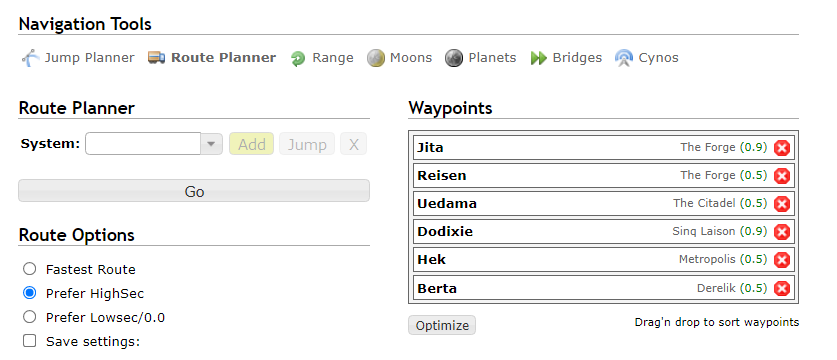Screen dimensions: 837x360
Task: Expand the System dropdown arrow
Action: pyautogui.click(x=211, y=144)
